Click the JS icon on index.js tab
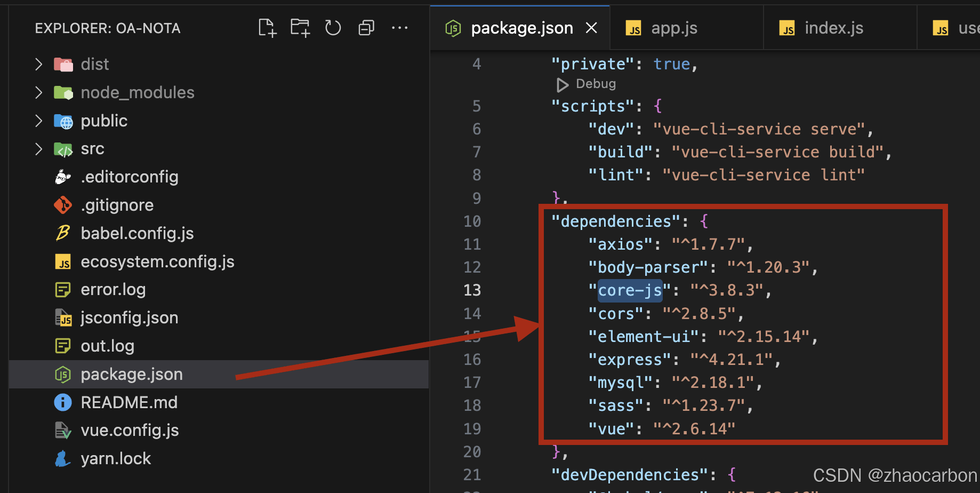Image resolution: width=980 pixels, height=493 pixels. pos(787,28)
